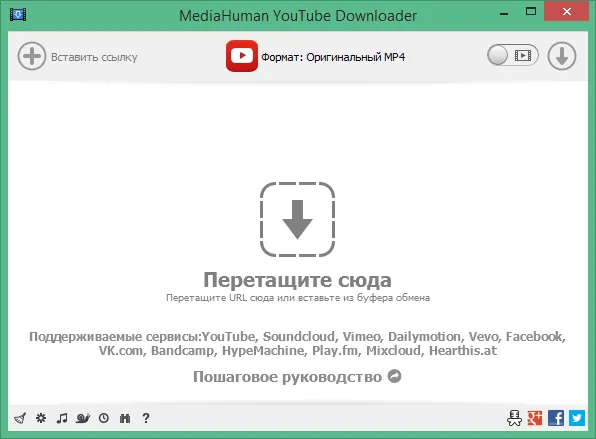Viewport: 596px width, 439px height.
Task: Open the Facebook share icon
Action: [x=556, y=418]
